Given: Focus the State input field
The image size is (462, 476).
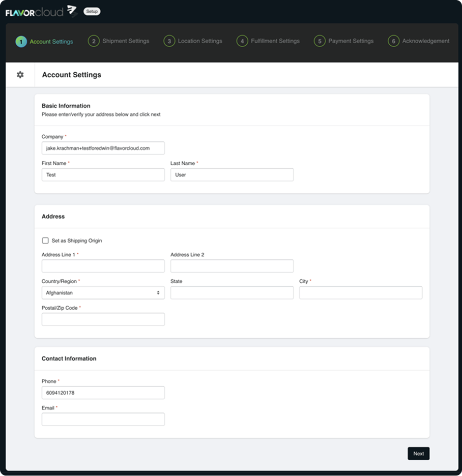Looking at the screenshot, I should tap(232, 292).
